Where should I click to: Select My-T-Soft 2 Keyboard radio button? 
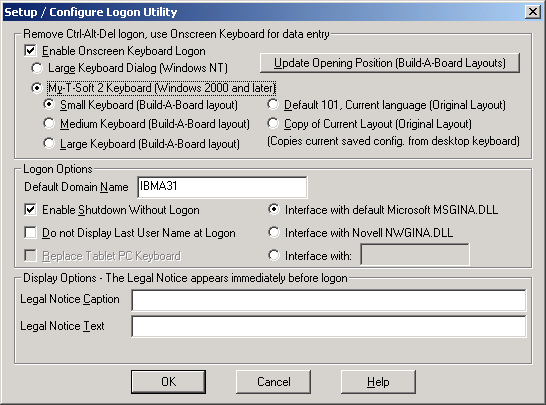[x=37, y=88]
